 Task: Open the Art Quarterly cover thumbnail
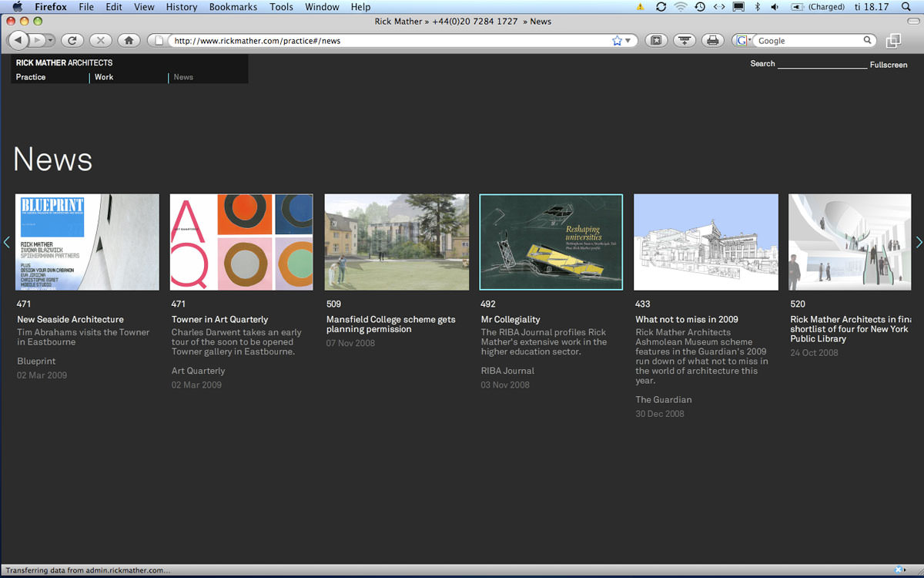242,242
